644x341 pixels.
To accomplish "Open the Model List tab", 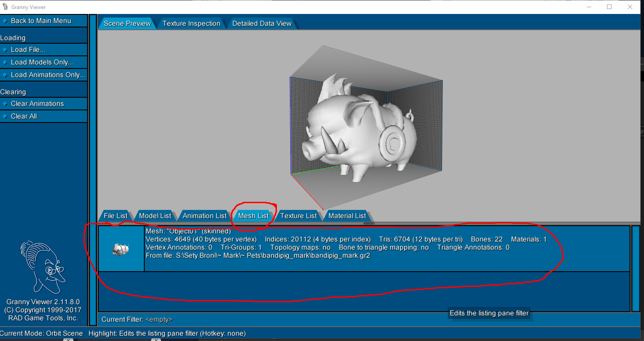I will [155, 216].
